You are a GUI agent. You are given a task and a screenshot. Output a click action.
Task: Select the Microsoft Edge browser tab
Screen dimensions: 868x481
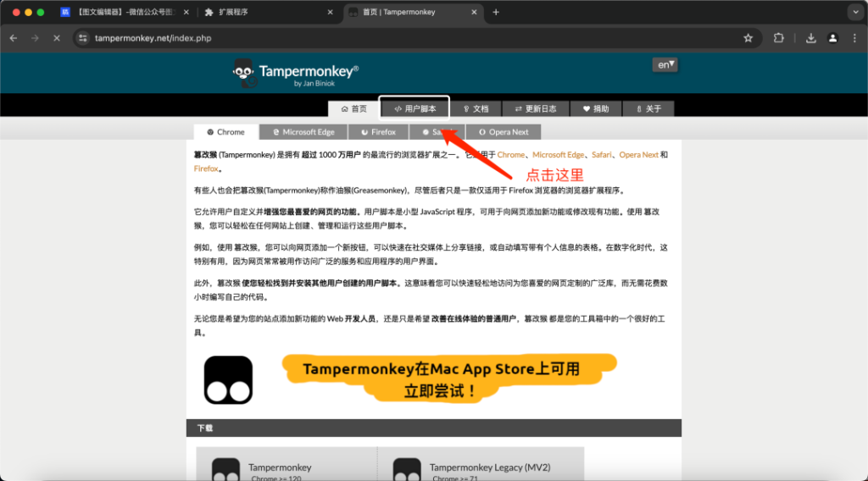pos(303,132)
